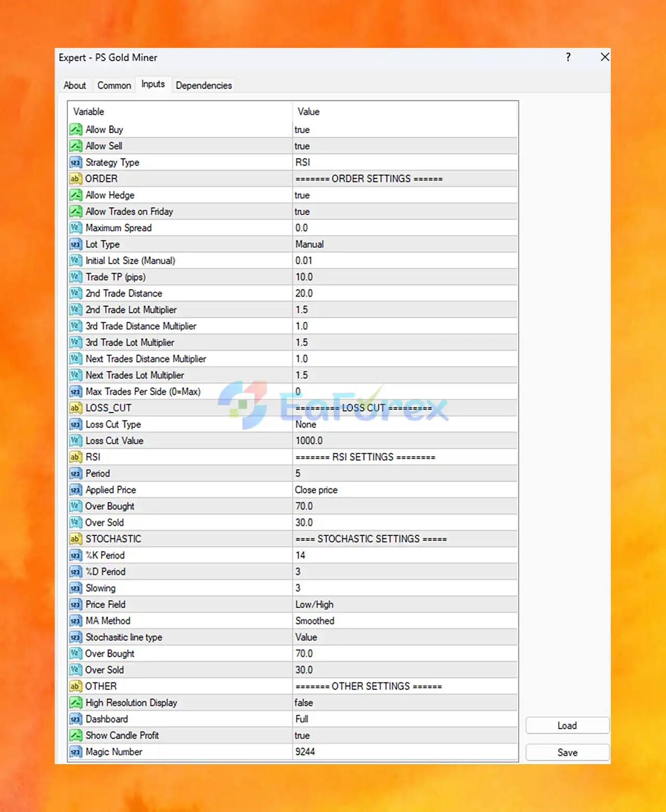This screenshot has height=812, width=666.
Task: Click the ab icon for RSI
Action: pos(76,457)
